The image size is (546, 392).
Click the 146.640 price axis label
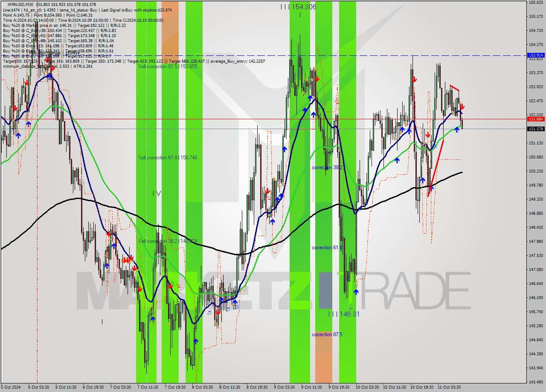coord(535,284)
